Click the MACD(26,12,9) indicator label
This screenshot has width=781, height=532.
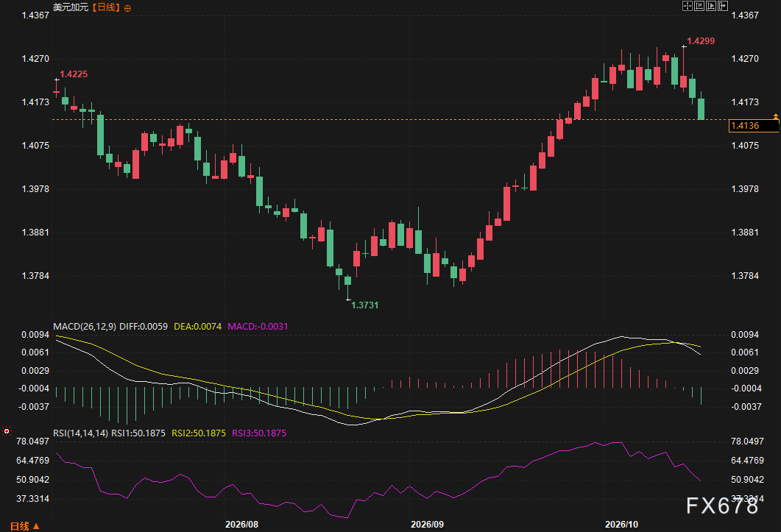(x=85, y=326)
